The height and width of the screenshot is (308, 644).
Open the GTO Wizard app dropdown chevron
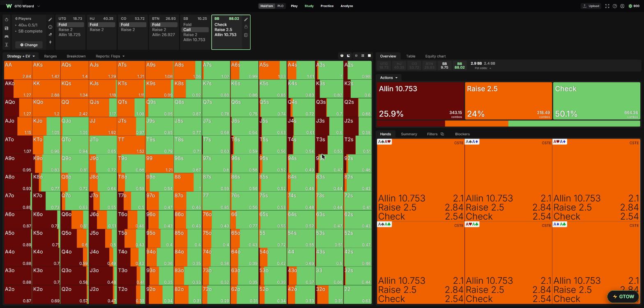pos(39,6)
